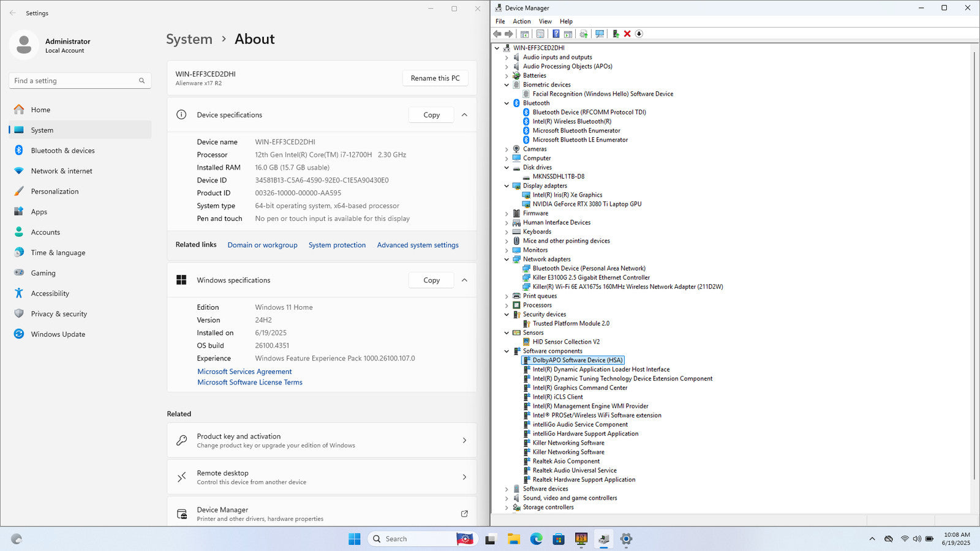This screenshot has height=551, width=980.
Task: Expand the Processors node in device tree
Action: [507, 305]
